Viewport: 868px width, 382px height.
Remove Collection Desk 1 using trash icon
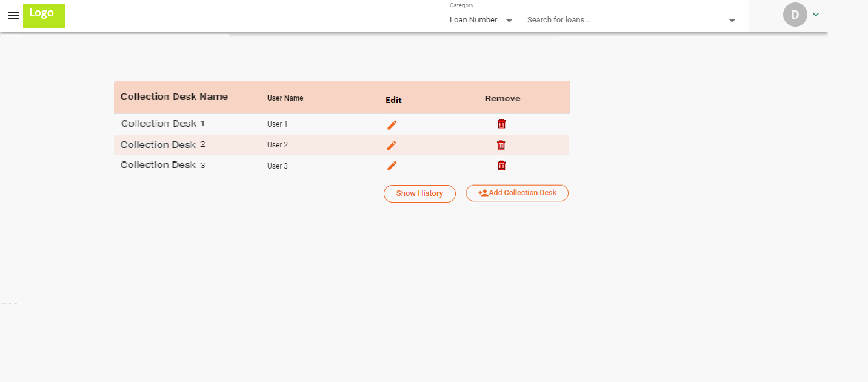(501, 124)
